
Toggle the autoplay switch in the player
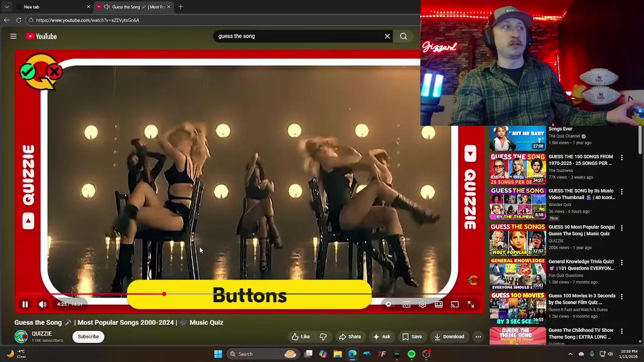[x=388, y=304]
